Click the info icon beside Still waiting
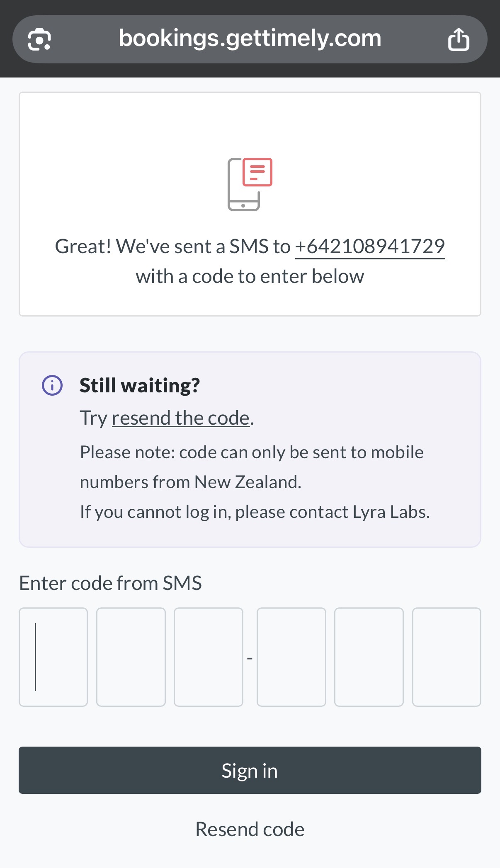Viewport: 500px width, 868px height. pyautogui.click(x=52, y=385)
